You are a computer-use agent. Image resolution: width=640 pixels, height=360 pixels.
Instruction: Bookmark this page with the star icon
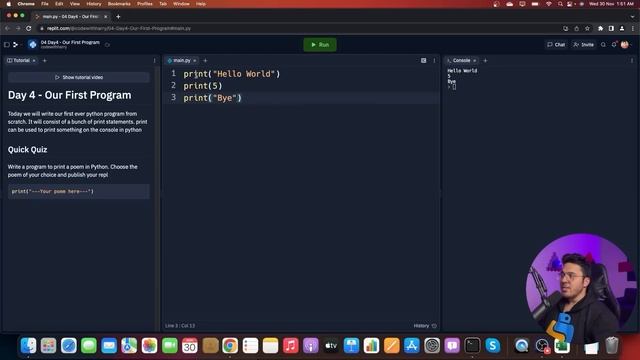click(x=587, y=28)
